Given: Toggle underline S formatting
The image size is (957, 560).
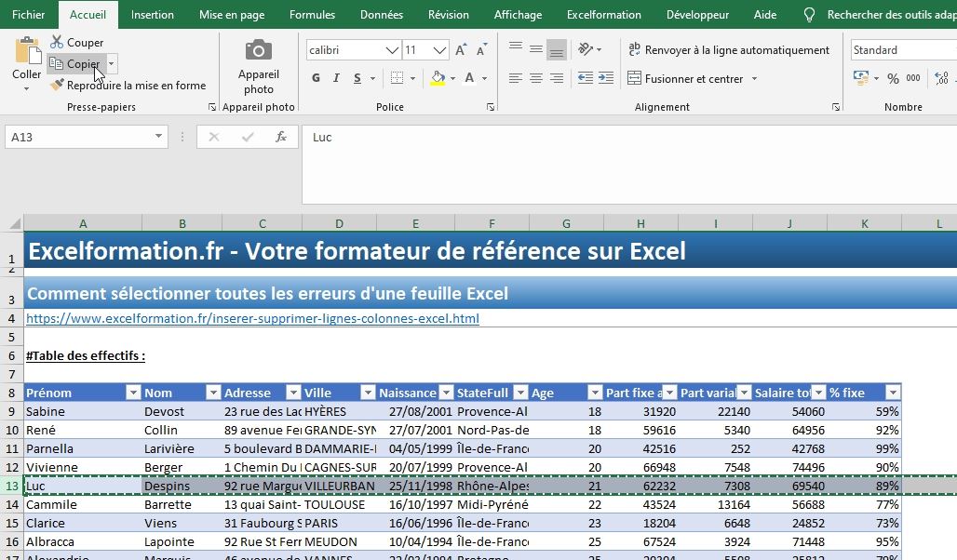Looking at the screenshot, I should (x=357, y=78).
